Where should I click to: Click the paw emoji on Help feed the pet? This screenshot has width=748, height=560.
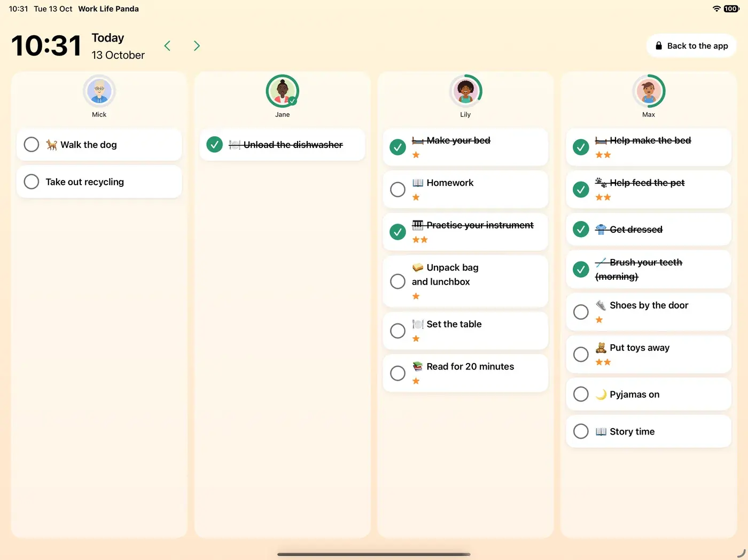[x=601, y=183]
